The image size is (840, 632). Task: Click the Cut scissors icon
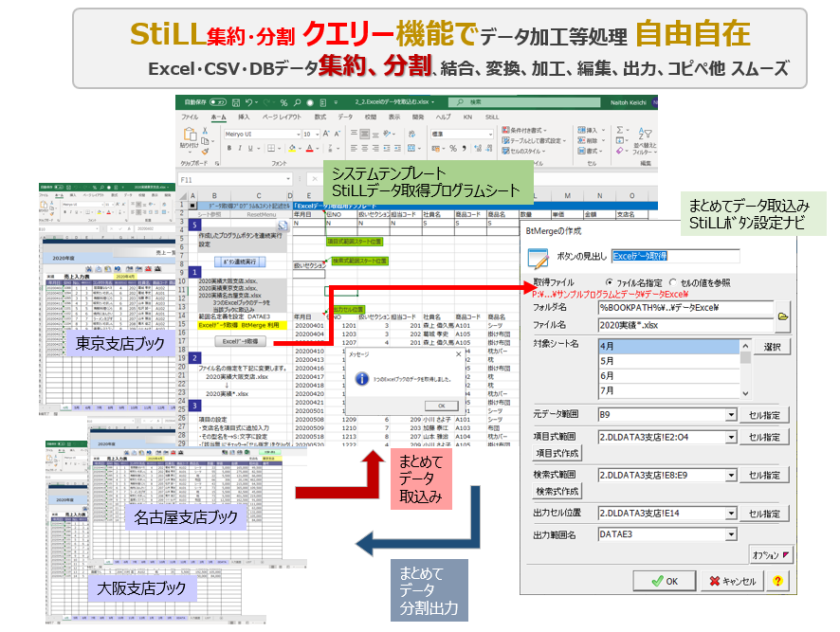(205, 131)
